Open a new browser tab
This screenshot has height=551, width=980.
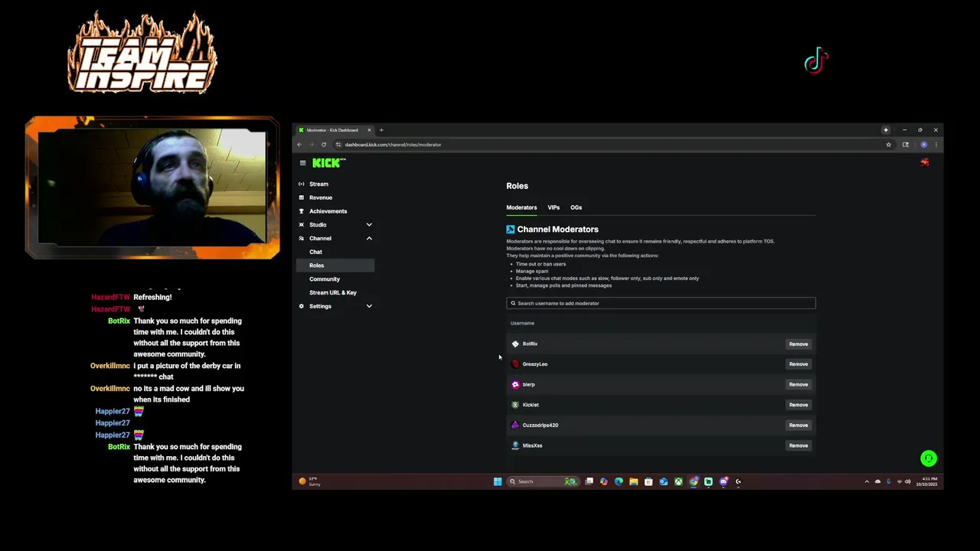(381, 130)
